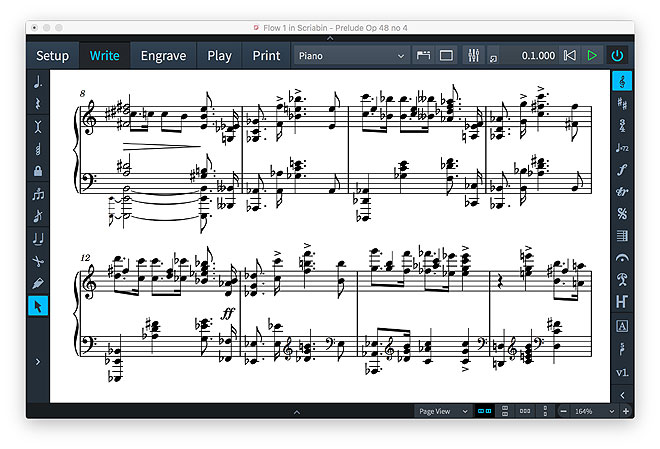This screenshot has height=449, width=660.
Task: Open the Page View dropdown
Action: [443, 411]
